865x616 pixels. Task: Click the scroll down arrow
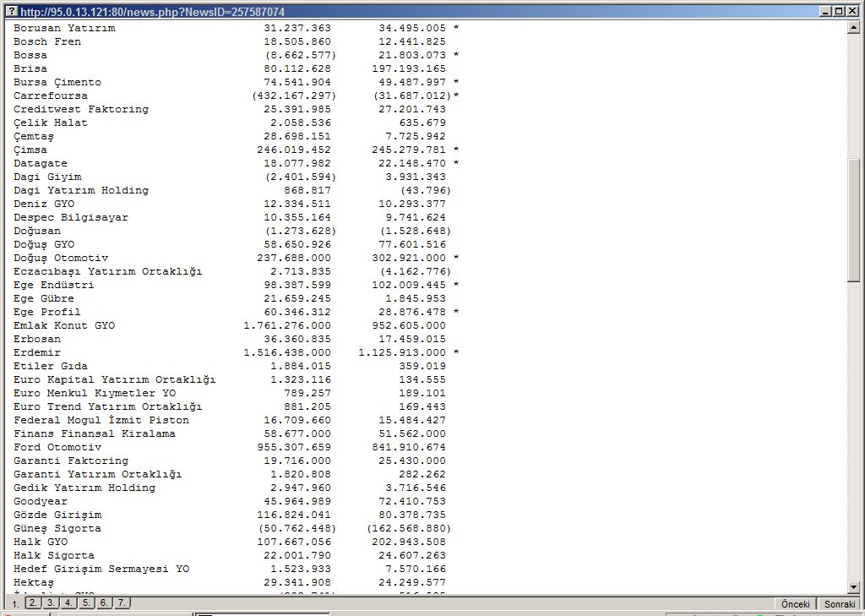pos(854,587)
